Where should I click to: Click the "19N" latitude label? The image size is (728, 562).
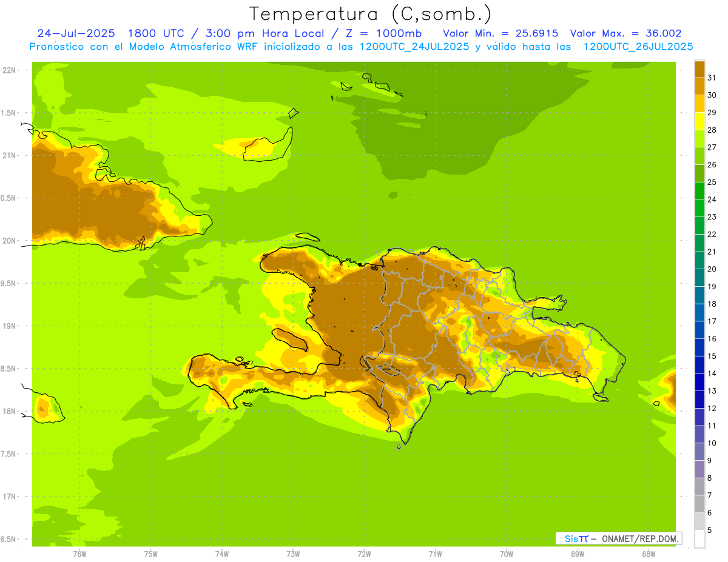pos(9,326)
